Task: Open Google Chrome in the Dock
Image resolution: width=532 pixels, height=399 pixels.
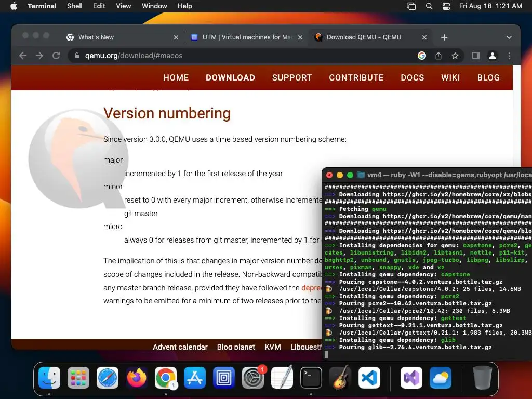Action: 166,378
